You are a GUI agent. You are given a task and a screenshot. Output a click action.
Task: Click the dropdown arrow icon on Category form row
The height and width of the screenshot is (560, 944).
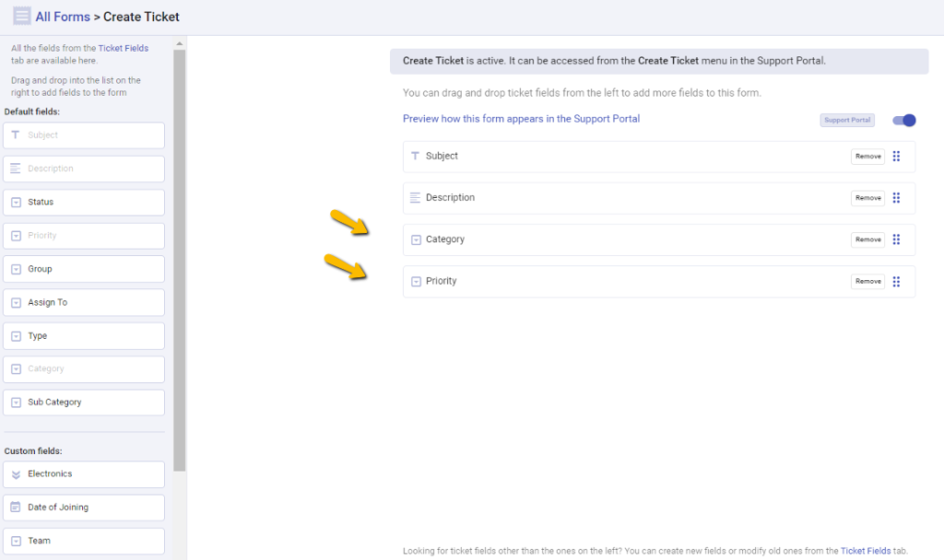pos(414,239)
